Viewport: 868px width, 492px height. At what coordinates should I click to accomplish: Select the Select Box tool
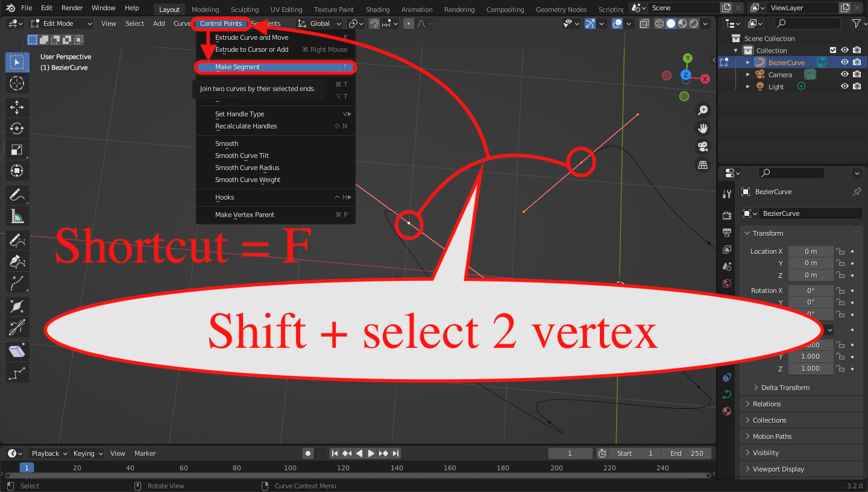pos(17,63)
